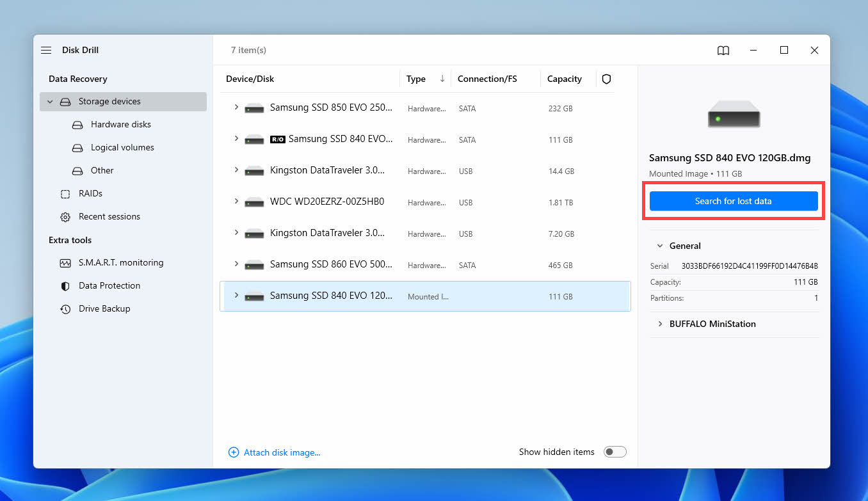Click the R/O badge on Samsung SSD 840 EVO

click(278, 139)
